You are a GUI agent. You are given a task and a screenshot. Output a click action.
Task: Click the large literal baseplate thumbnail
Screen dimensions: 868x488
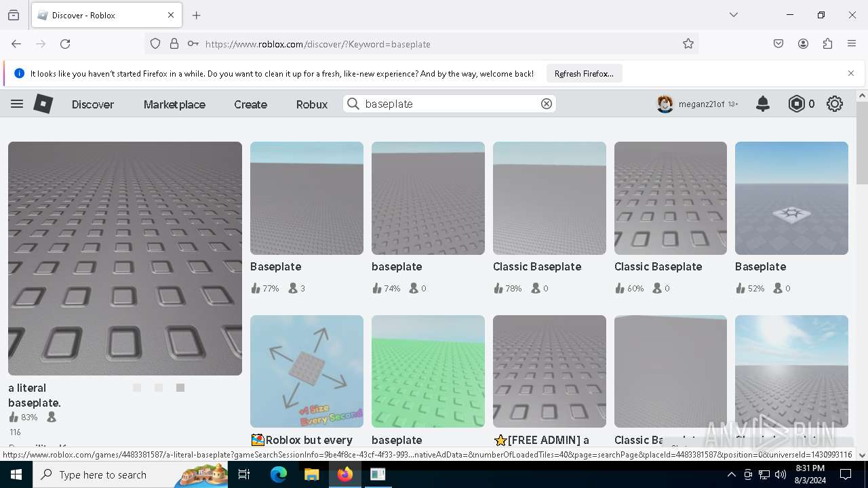(x=125, y=258)
